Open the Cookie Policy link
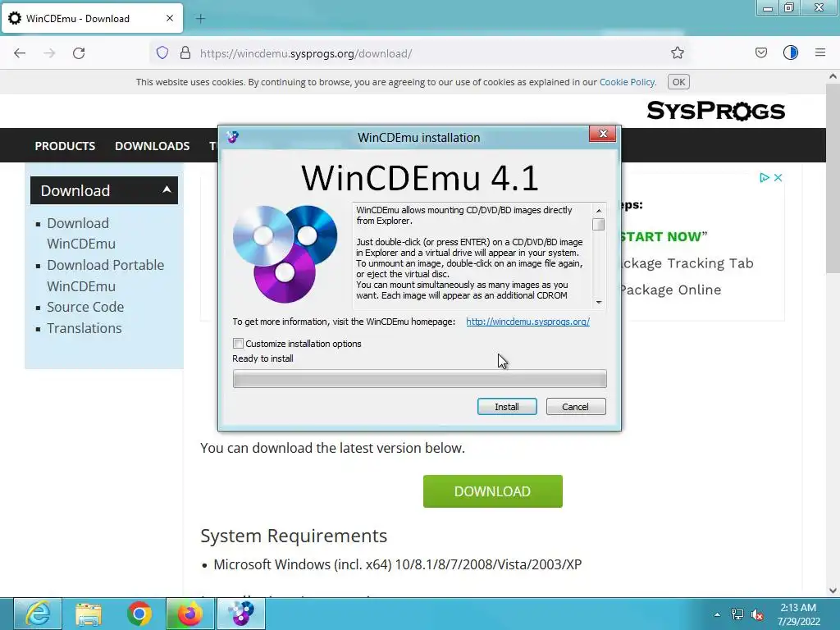 [x=627, y=82]
